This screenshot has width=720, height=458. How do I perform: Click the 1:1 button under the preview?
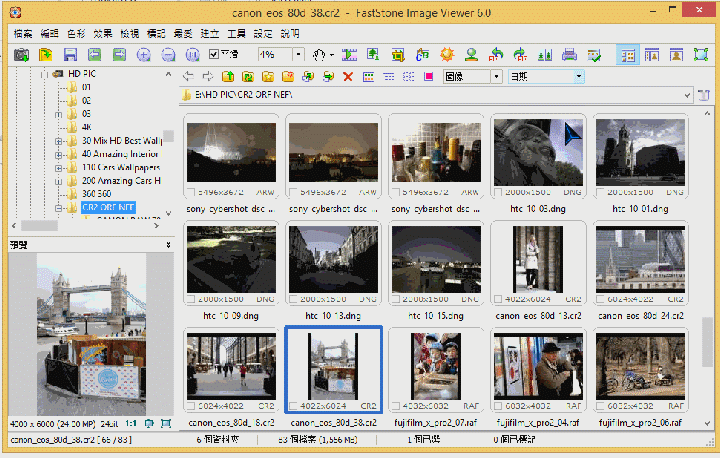pos(131,424)
